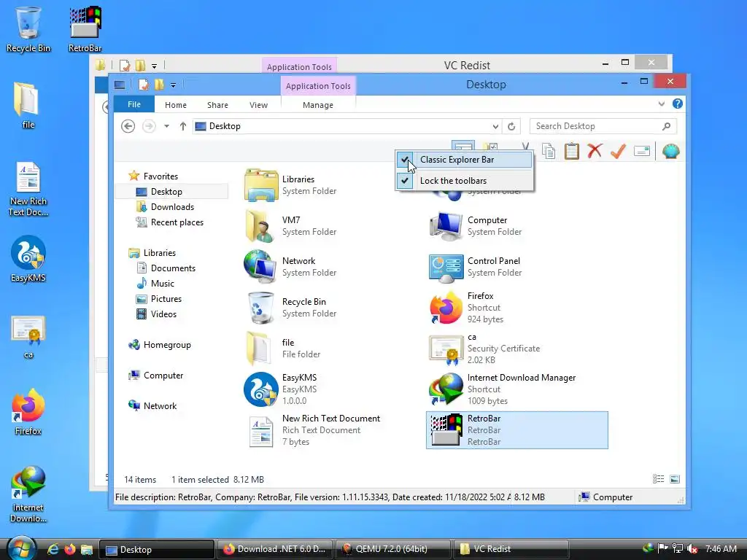Switch to VC Redist taskbar button
Viewport: 747px width, 560px height.
pos(510,549)
